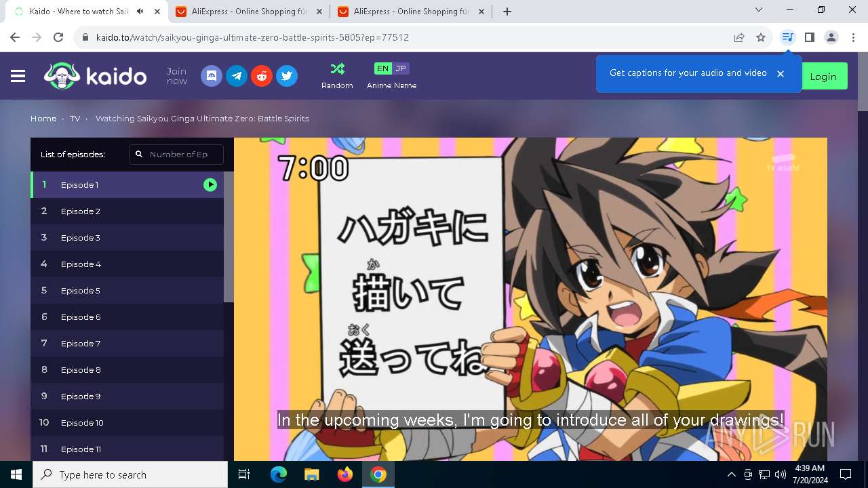Go back in browser history

click(x=15, y=37)
